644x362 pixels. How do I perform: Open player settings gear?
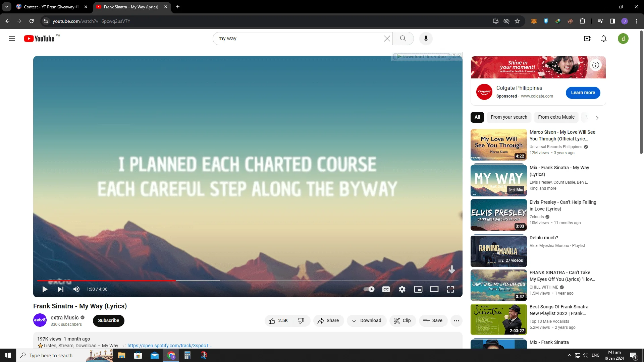click(x=402, y=289)
